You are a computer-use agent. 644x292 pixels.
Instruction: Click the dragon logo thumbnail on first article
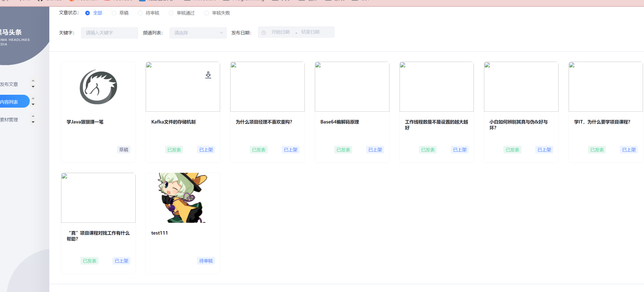(98, 87)
